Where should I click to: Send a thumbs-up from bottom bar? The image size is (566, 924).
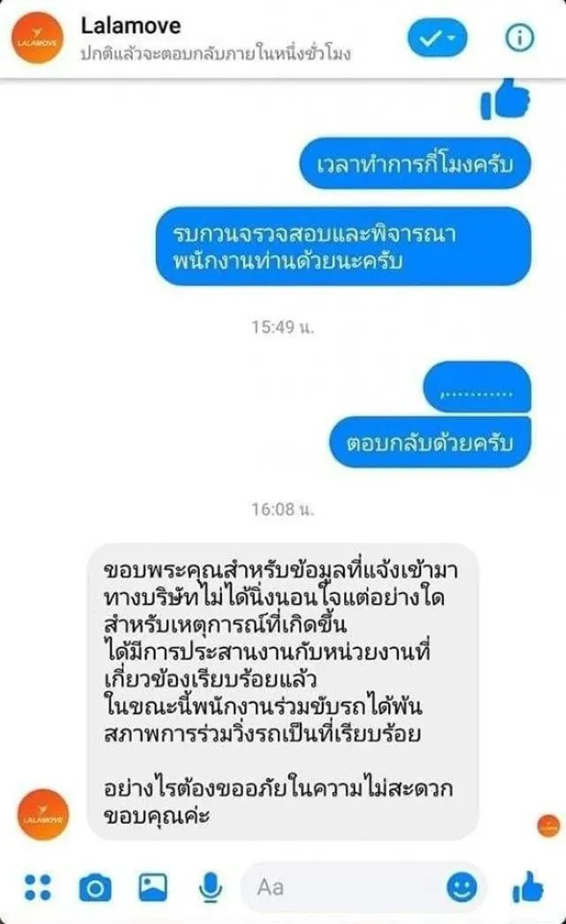[528, 887]
